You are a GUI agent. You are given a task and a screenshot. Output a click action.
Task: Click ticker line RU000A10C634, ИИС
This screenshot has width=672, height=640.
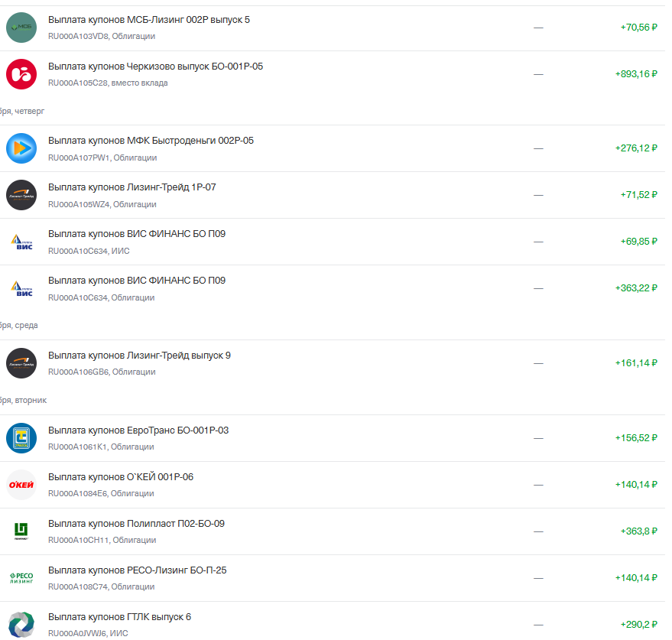coord(89,252)
